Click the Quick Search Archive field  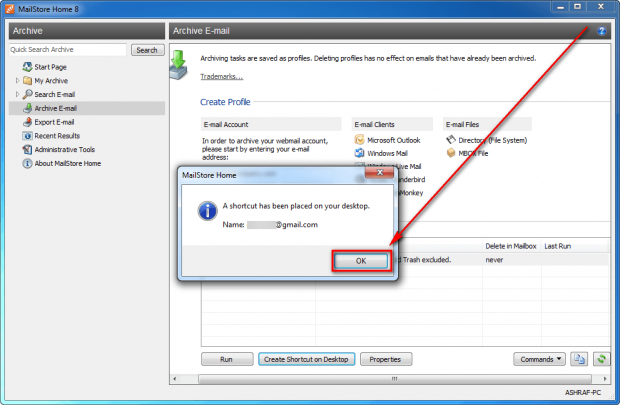coord(68,50)
